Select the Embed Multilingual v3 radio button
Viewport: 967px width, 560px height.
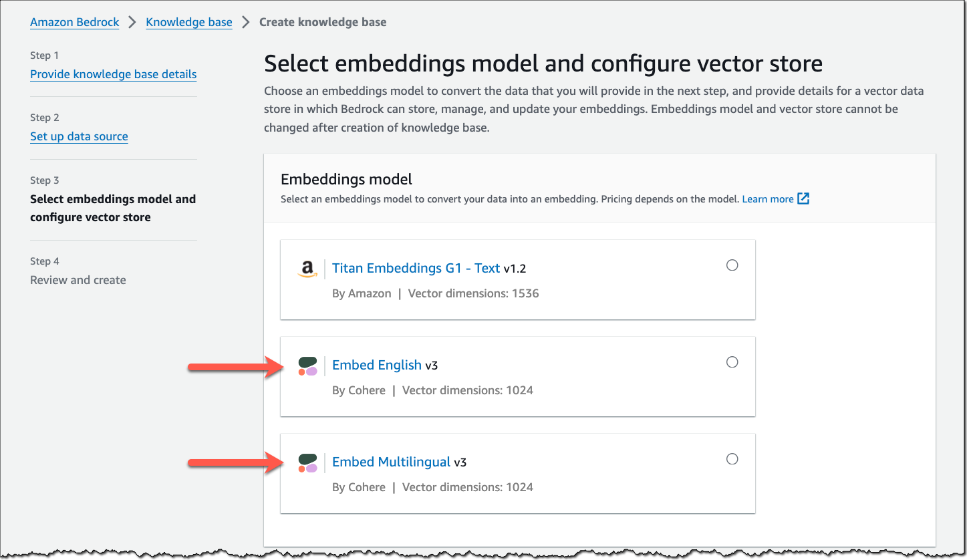point(732,459)
